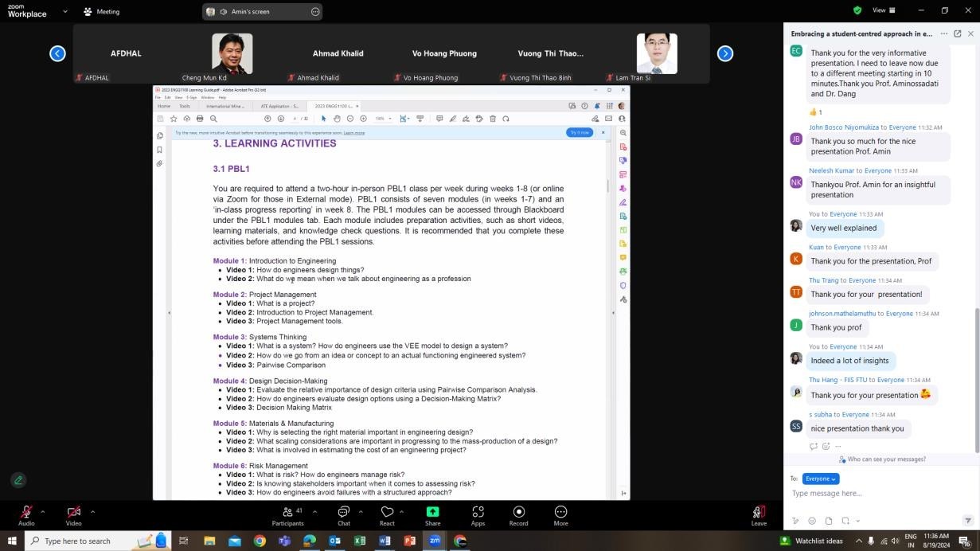
Task: Open the File menu in shared Acrobat
Action: click(158, 97)
